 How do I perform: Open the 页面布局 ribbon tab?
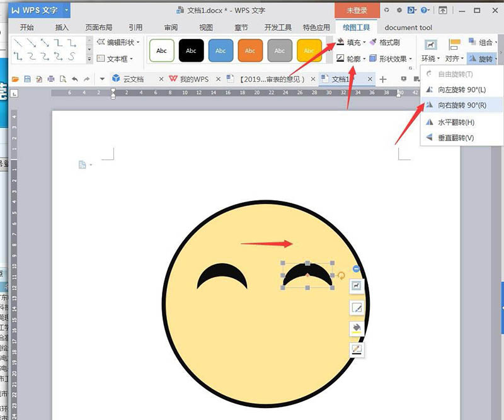(99, 28)
